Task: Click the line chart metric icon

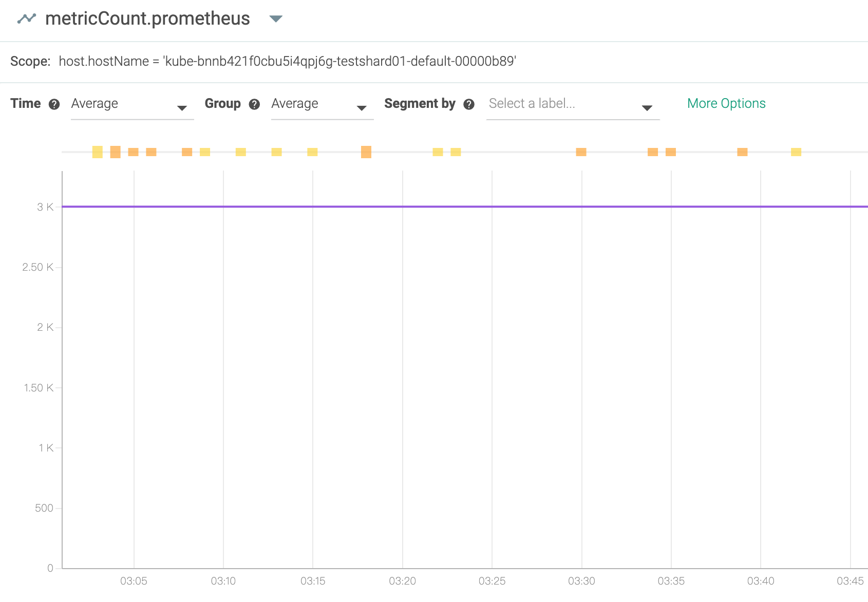Action: pyautogui.click(x=27, y=18)
